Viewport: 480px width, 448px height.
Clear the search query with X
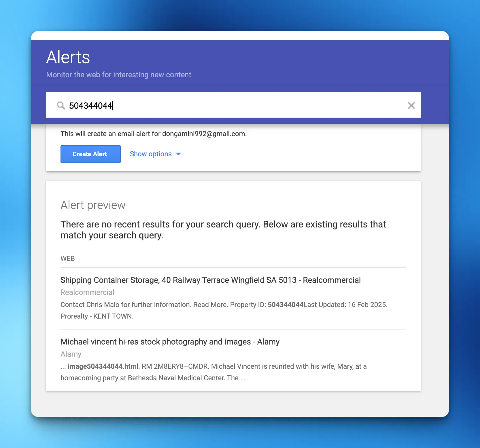tap(411, 106)
